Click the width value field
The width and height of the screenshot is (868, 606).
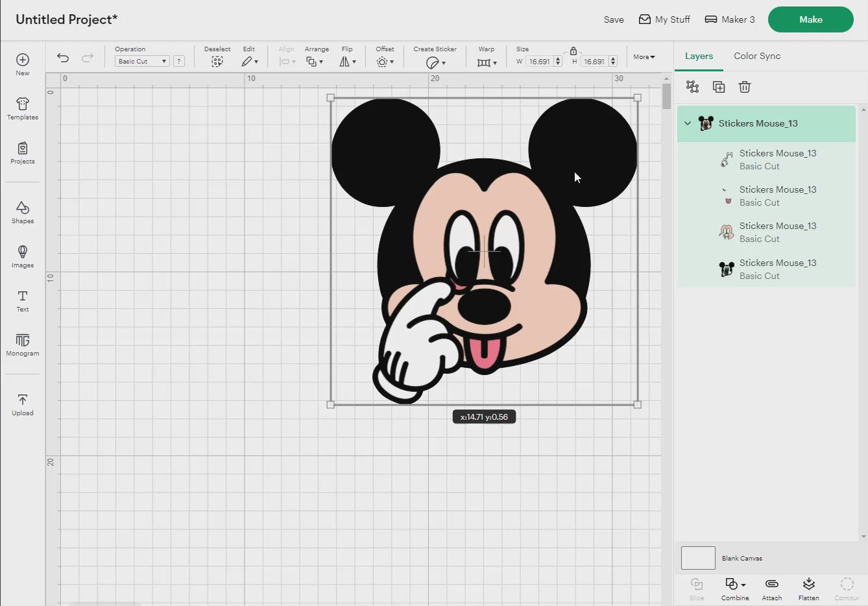point(538,62)
